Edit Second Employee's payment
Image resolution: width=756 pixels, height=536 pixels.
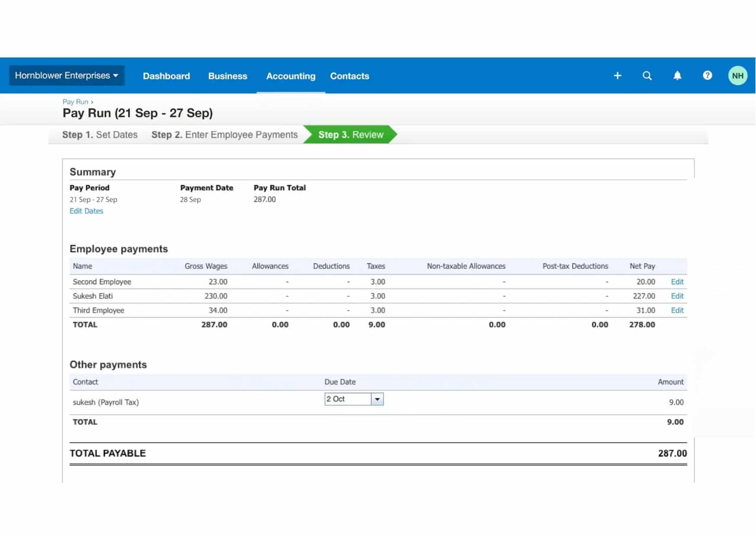pyautogui.click(x=677, y=282)
